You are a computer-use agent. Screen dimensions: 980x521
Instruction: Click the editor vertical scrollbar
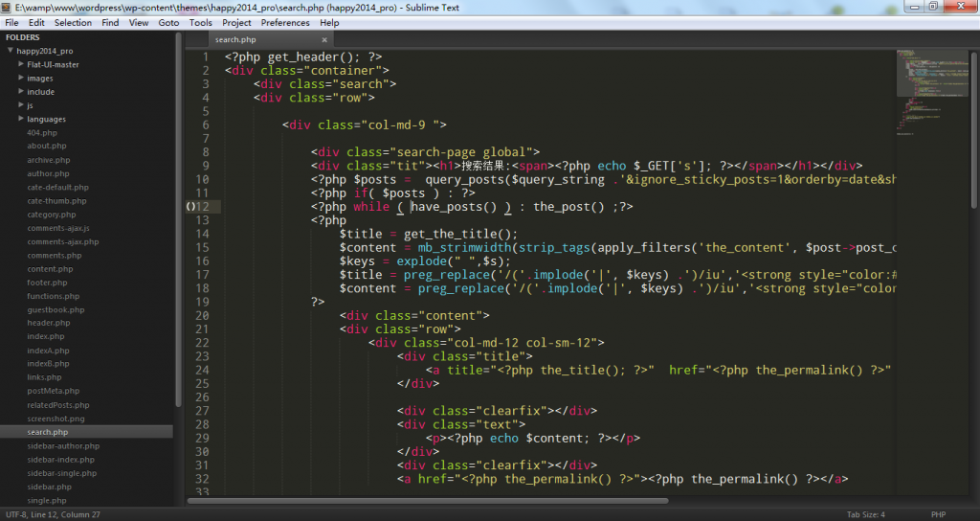(974, 130)
